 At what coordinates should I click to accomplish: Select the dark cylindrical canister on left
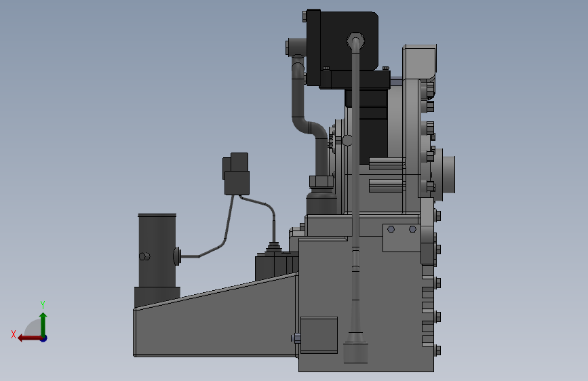tap(157, 251)
